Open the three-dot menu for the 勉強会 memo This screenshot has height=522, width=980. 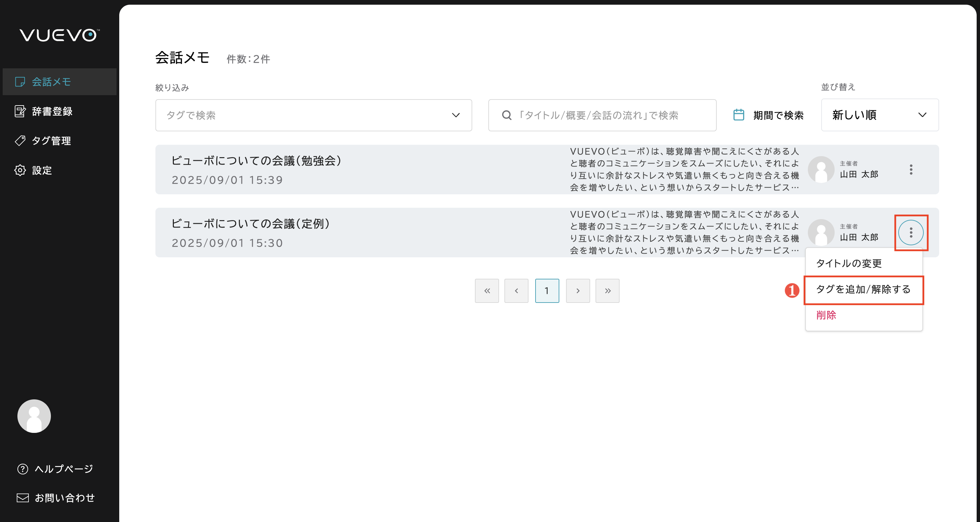pyautogui.click(x=911, y=170)
